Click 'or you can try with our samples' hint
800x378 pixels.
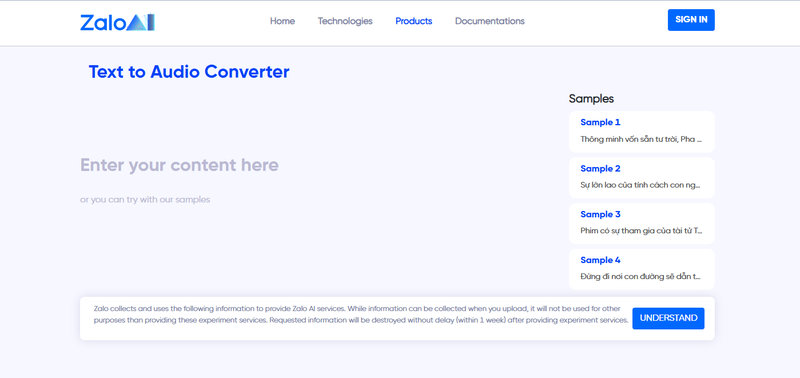(x=145, y=200)
